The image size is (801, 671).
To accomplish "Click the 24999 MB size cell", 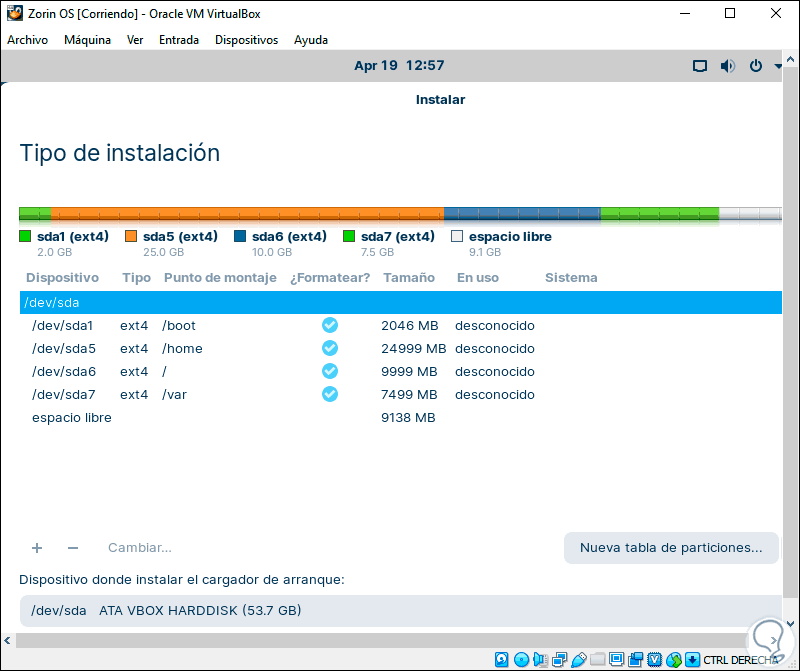I will coord(414,348).
